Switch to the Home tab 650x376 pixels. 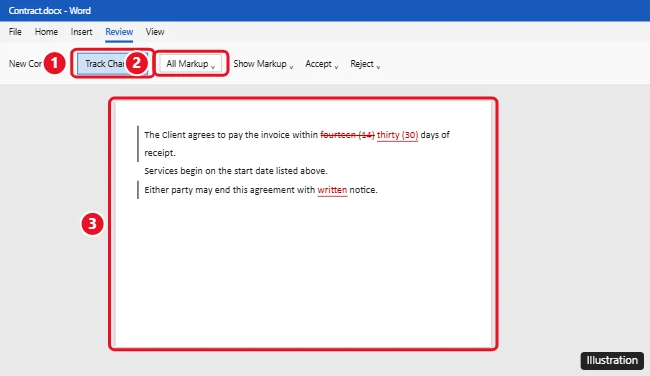tap(46, 32)
